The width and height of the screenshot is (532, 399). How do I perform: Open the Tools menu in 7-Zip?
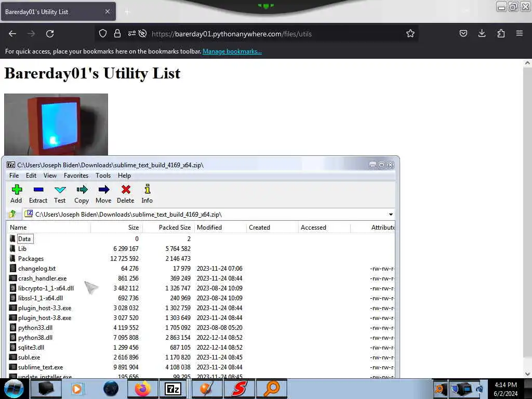coord(103,176)
